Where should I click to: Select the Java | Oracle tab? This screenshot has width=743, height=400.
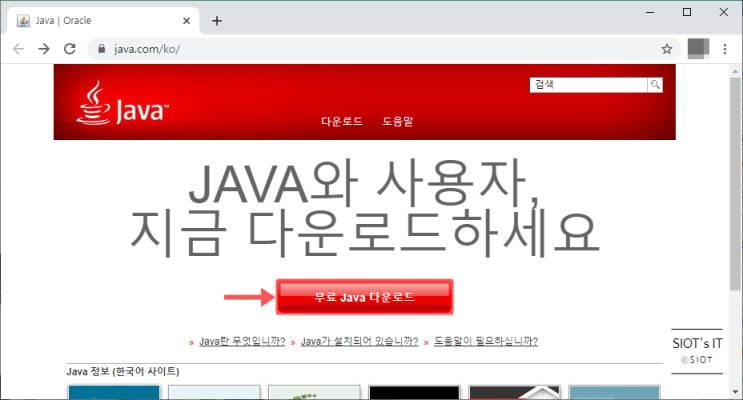pos(103,21)
